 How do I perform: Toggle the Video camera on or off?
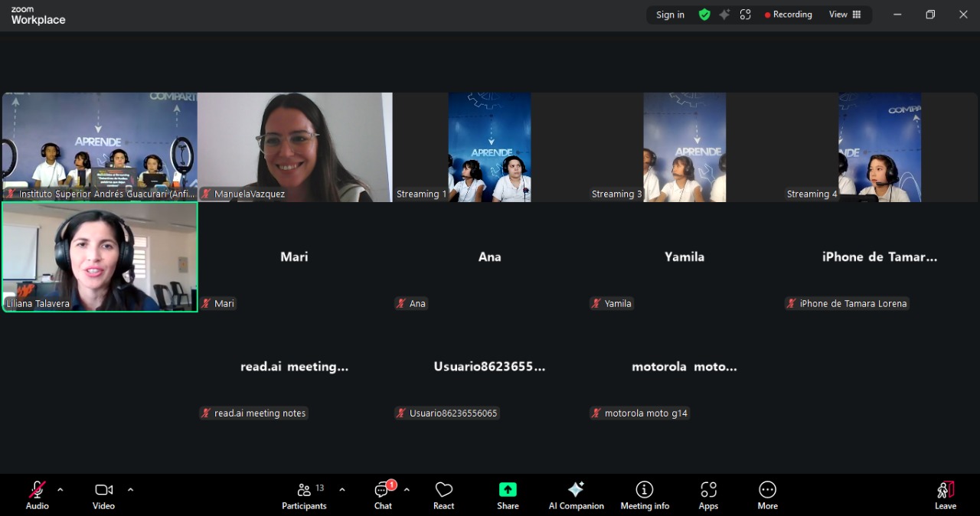(103, 495)
